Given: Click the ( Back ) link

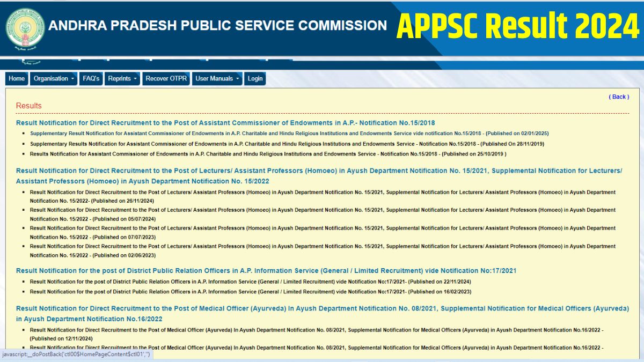Looking at the screenshot, I should (x=619, y=97).
